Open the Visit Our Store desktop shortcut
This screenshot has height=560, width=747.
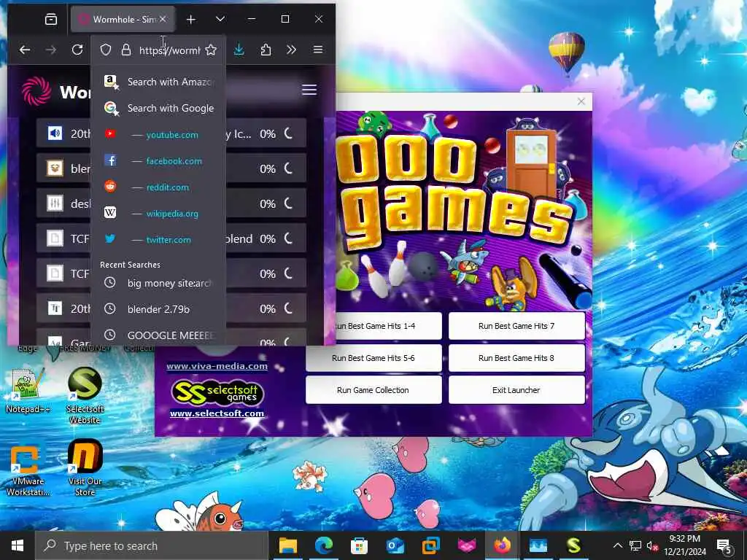point(85,467)
